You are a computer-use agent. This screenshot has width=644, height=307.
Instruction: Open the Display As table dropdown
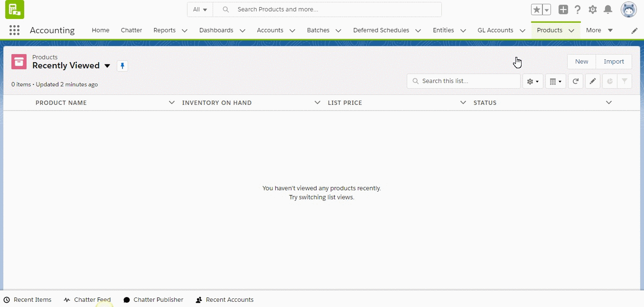tap(555, 81)
